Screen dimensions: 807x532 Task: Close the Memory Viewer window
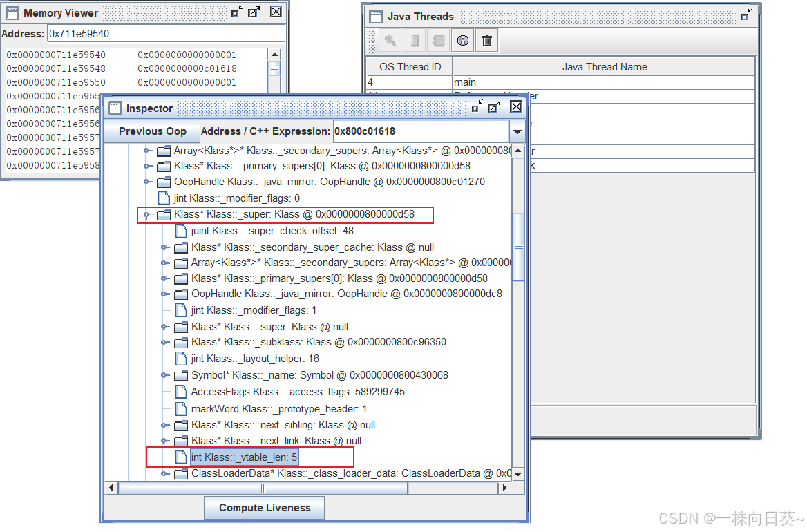[276, 11]
